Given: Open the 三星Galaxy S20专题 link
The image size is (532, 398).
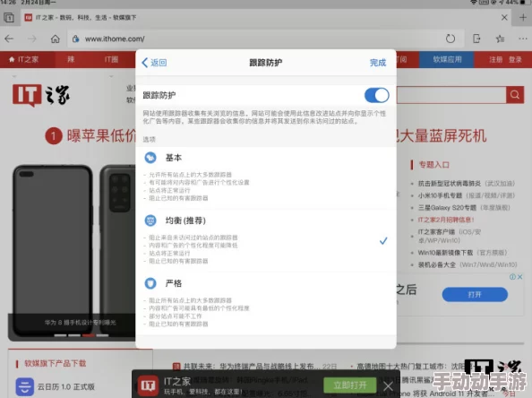Looking at the screenshot, I should (x=447, y=207).
